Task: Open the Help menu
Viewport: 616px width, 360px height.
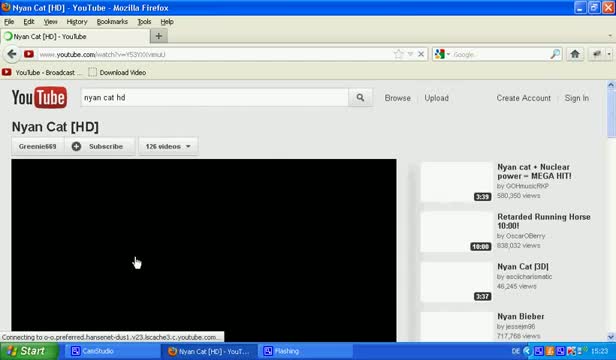Action: tap(167, 22)
